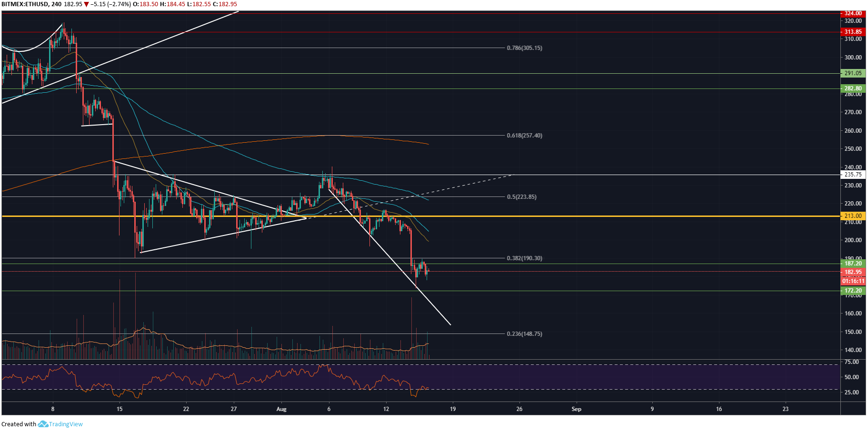Click the -5.15 (-2.74%) change text
868x431 pixels.
pyautogui.click(x=110, y=4)
